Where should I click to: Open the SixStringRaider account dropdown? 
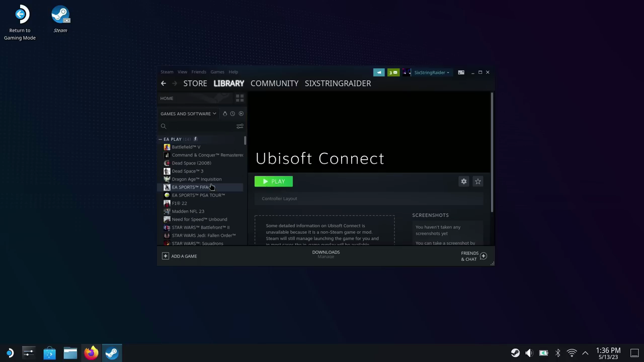432,72
